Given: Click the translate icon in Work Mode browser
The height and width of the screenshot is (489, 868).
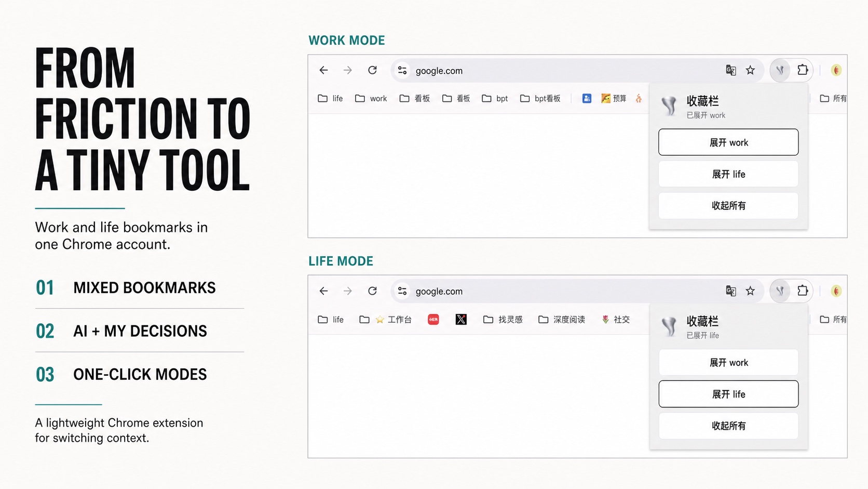Looking at the screenshot, I should point(731,70).
